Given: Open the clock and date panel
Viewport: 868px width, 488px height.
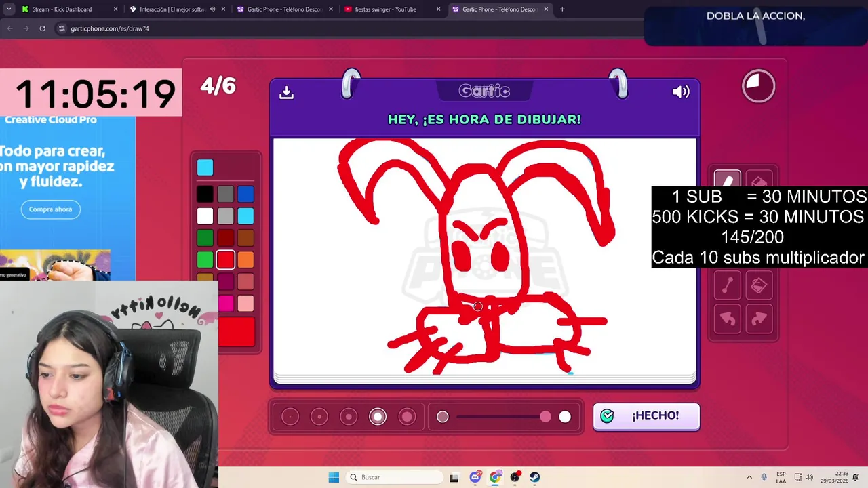Looking at the screenshot, I should pyautogui.click(x=834, y=477).
